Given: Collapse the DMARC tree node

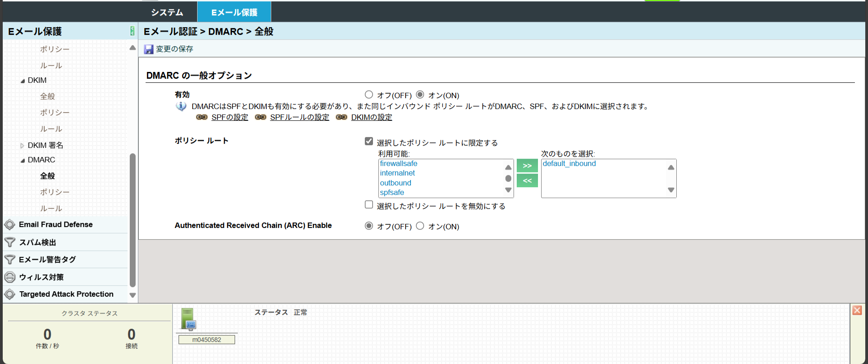Looking at the screenshot, I should 23,161.
